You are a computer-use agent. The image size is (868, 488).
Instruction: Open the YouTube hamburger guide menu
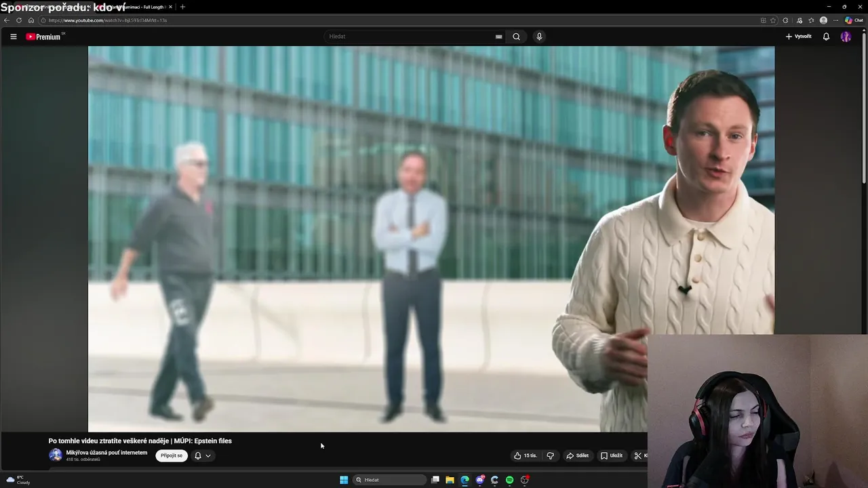pos(14,37)
